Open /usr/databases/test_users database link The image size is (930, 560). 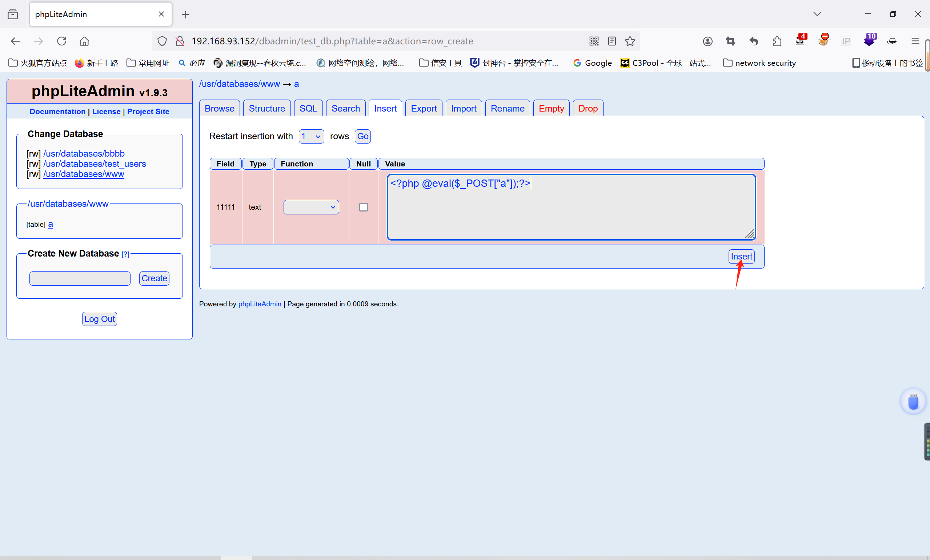click(x=95, y=164)
